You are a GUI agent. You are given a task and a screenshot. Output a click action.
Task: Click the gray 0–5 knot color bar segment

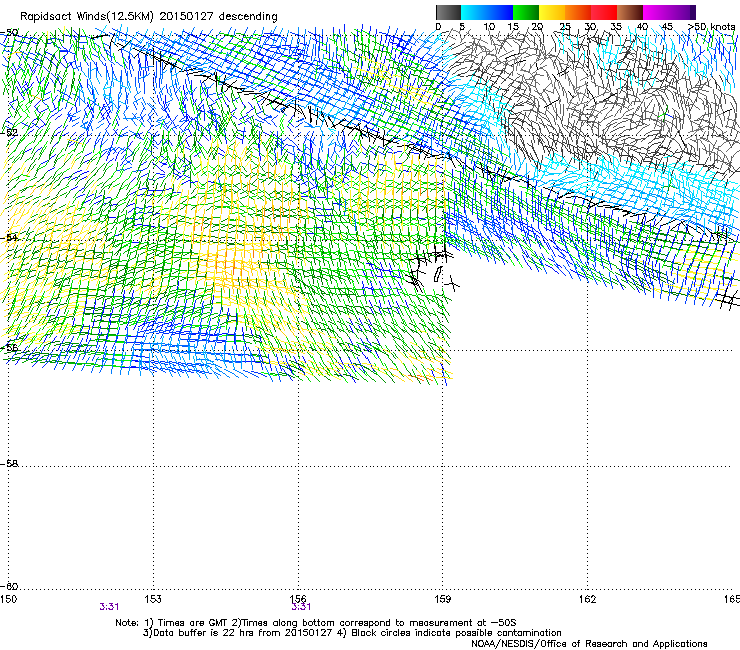(x=448, y=12)
